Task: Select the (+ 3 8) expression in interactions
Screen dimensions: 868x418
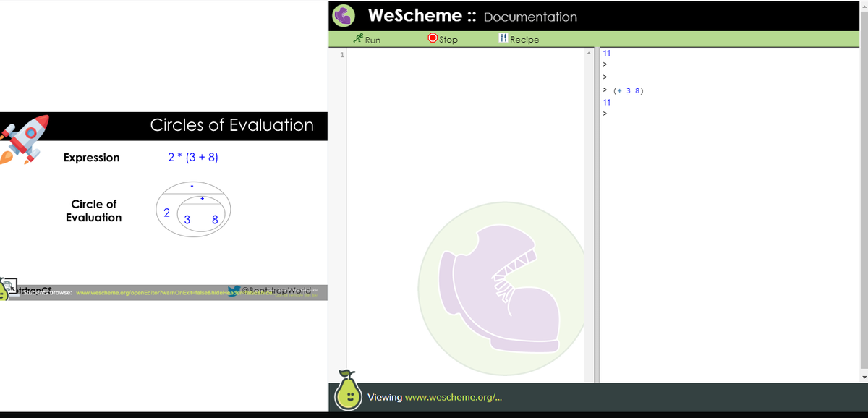Action: (x=628, y=91)
